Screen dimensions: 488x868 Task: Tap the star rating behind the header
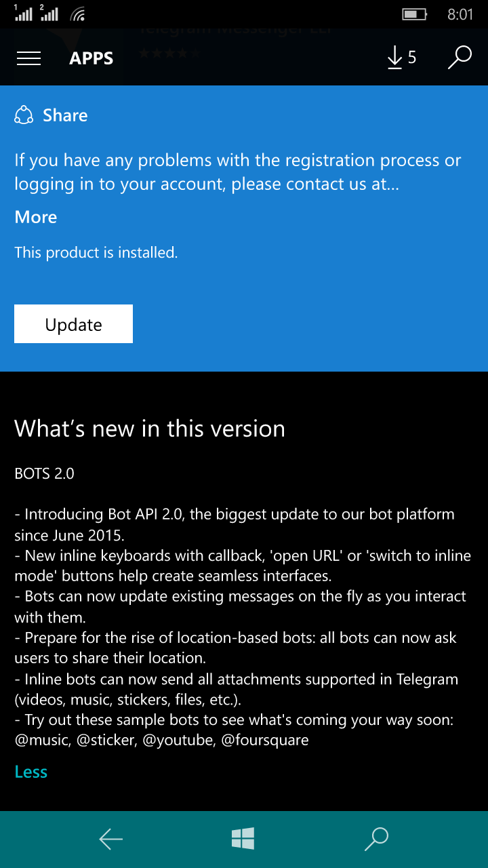click(x=169, y=53)
